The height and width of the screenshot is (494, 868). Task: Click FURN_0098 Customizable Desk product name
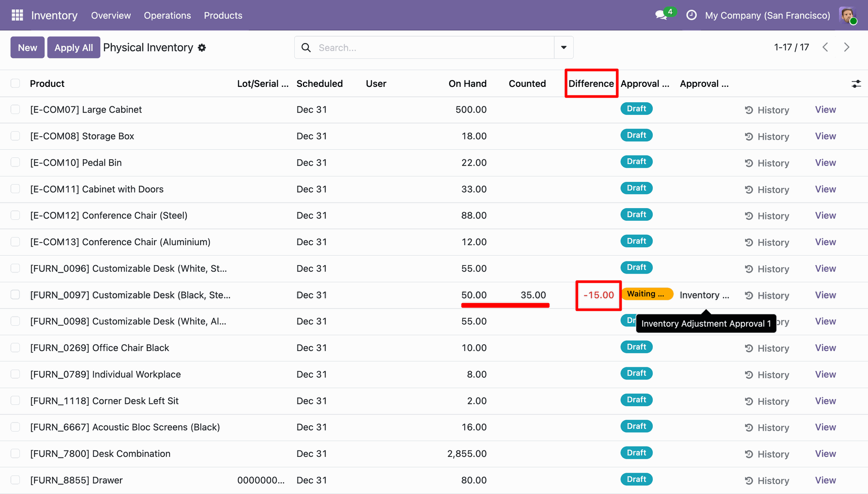(128, 321)
